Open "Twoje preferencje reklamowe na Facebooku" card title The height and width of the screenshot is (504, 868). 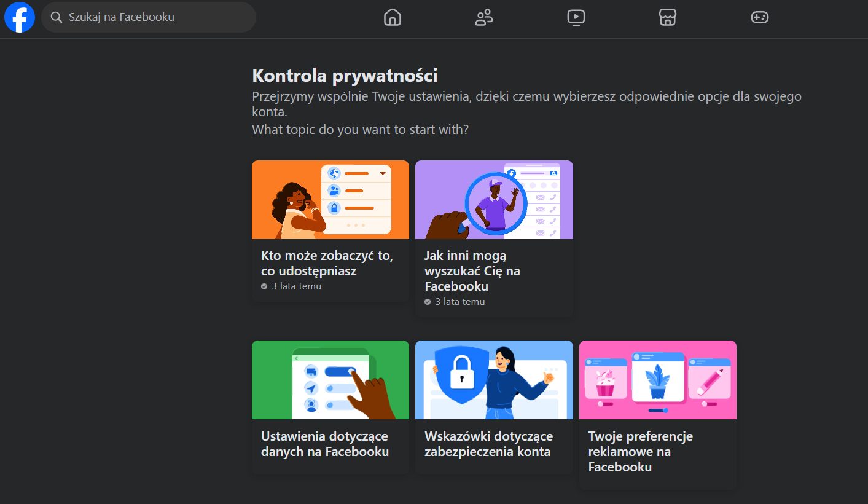click(x=641, y=452)
